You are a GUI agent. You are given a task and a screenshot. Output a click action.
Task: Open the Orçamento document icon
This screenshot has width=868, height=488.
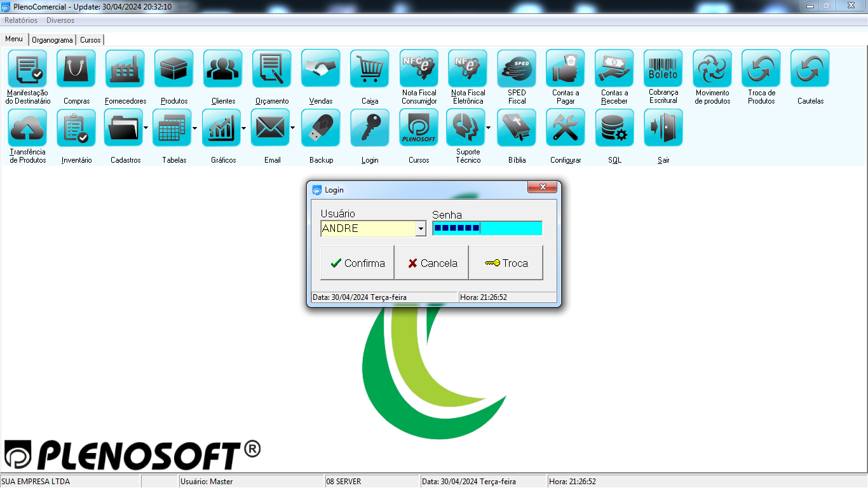pos(272,68)
